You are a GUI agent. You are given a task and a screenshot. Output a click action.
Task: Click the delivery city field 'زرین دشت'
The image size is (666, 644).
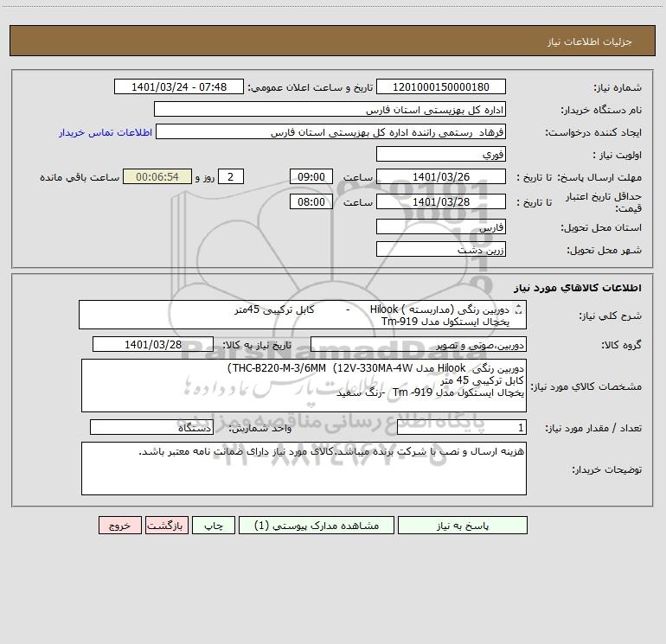pos(441,249)
